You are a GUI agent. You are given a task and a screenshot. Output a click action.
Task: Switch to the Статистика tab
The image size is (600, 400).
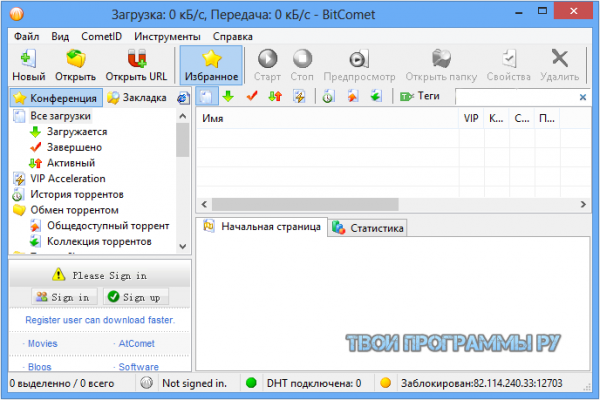pyautogui.click(x=367, y=228)
